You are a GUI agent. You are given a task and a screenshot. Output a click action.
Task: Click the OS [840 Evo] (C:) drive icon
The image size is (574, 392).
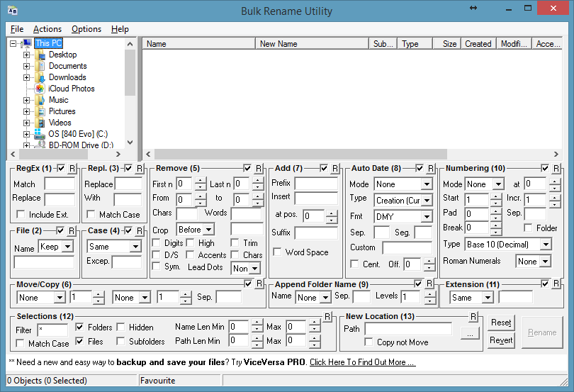40,134
